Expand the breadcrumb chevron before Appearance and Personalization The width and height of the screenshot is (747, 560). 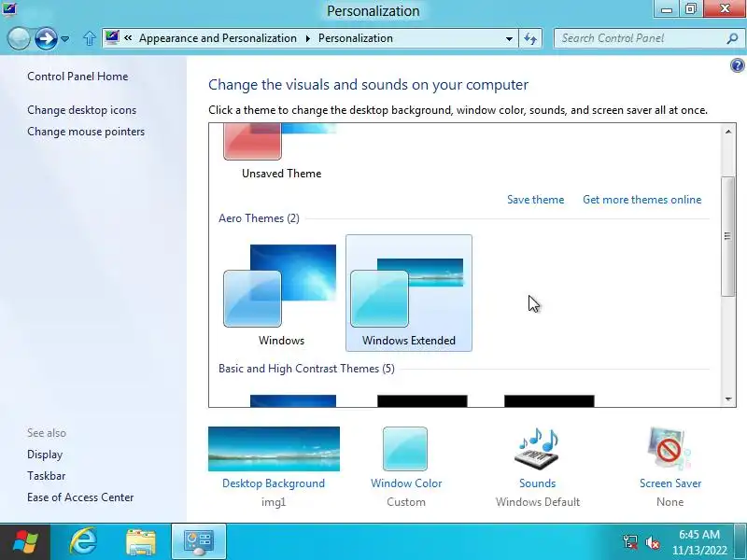pyautogui.click(x=128, y=37)
